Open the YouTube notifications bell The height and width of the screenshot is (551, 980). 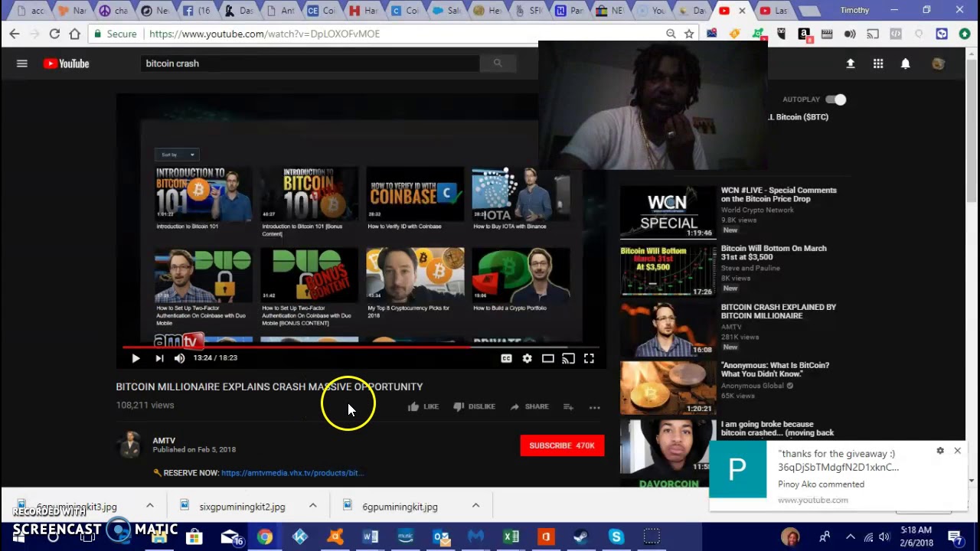click(x=906, y=64)
